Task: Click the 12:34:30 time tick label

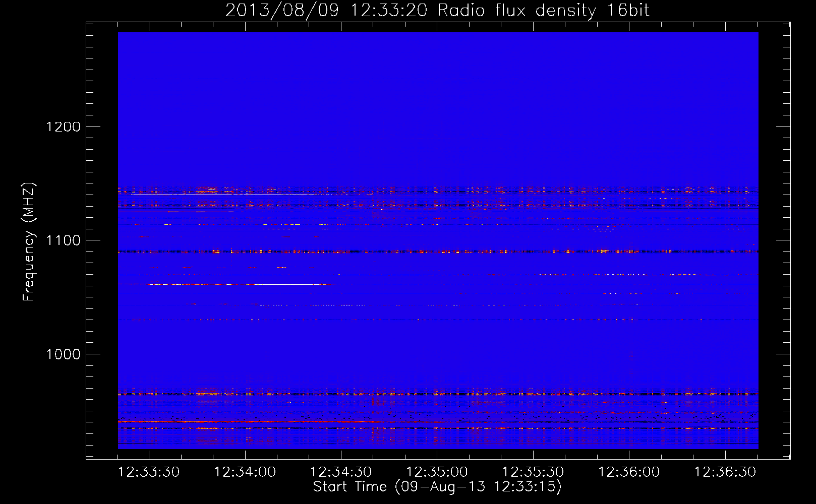Action: click(341, 472)
